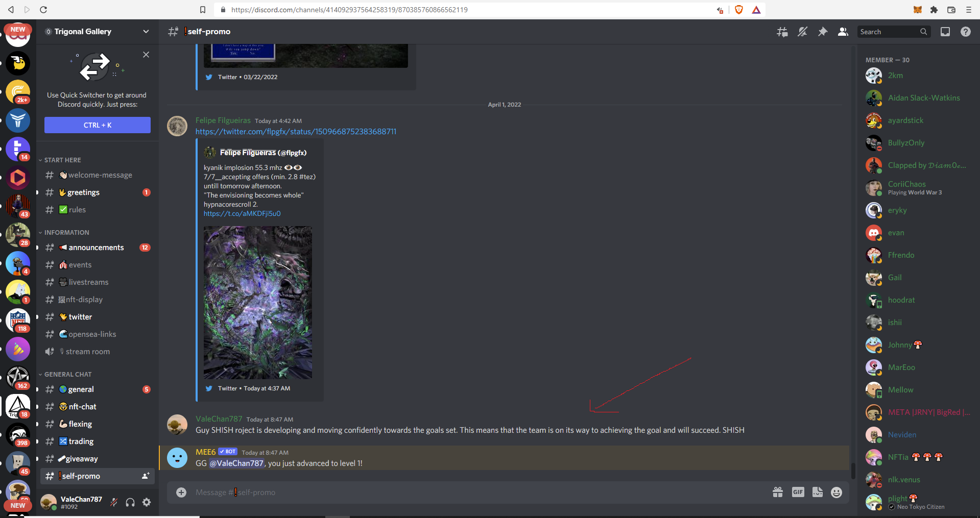Create invite for self-promo channel
Image resolution: width=980 pixels, height=518 pixels.
pos(146,476)
